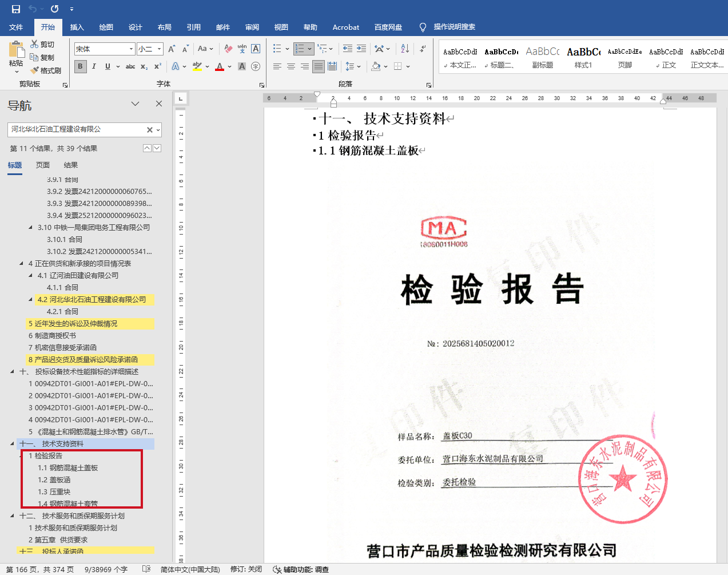Toggle subscript formatting

pyautogui.click(x=144, y=66)
